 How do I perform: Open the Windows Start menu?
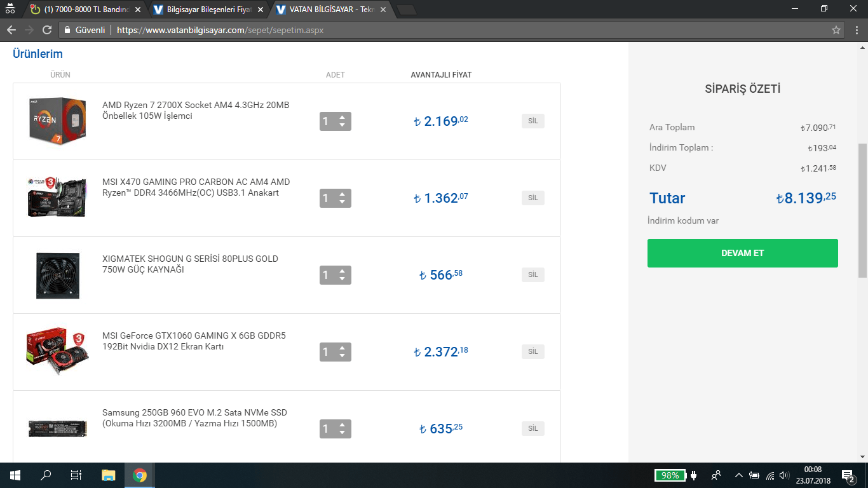[x=15, y=475]
